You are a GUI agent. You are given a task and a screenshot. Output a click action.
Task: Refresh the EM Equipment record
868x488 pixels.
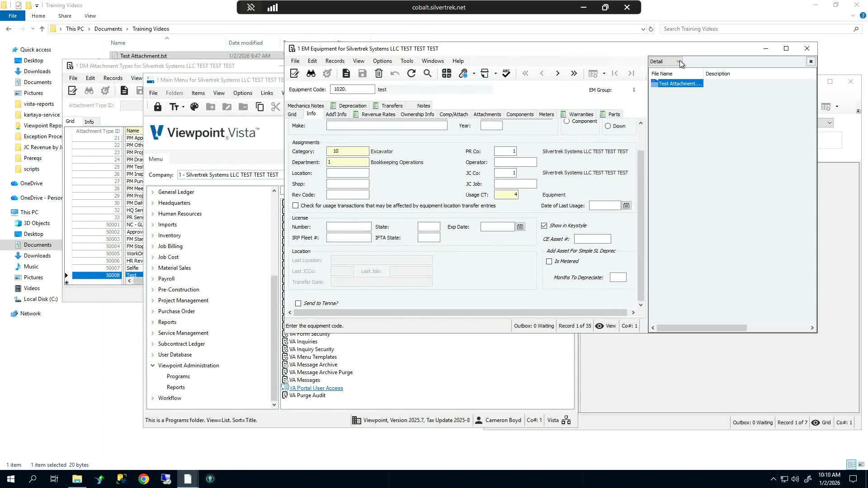coord(411,74)
